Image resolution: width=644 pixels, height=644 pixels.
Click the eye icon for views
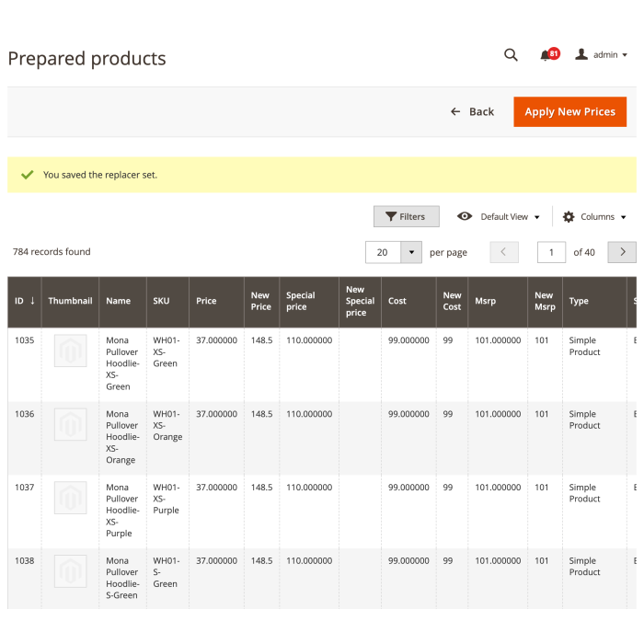pos(465,216)
